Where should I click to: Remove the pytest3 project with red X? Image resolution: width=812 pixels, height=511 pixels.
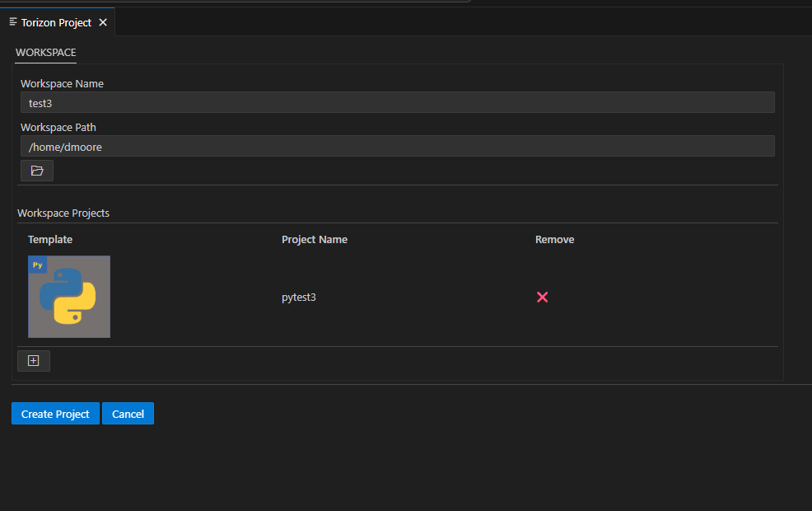pyautogui.click(x=542, y=297)
